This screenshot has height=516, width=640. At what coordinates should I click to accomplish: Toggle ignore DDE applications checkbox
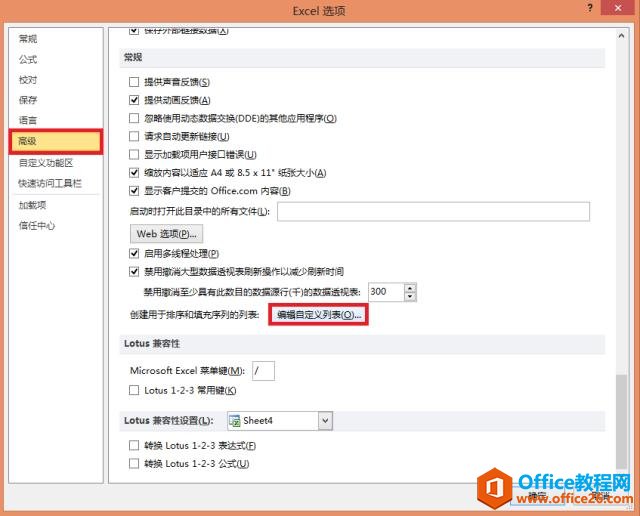pyautogui.click(x=134, y=118)
